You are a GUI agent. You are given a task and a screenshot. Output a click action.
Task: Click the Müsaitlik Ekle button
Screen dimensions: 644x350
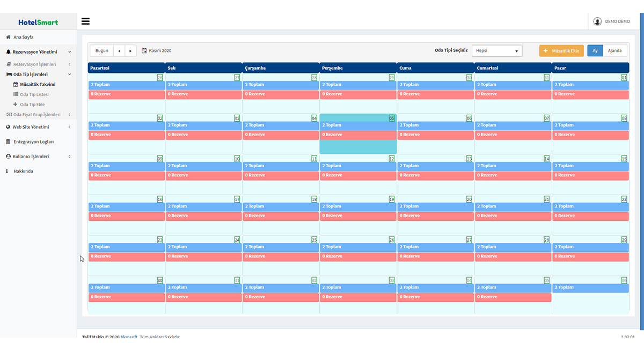click(561, 51)
